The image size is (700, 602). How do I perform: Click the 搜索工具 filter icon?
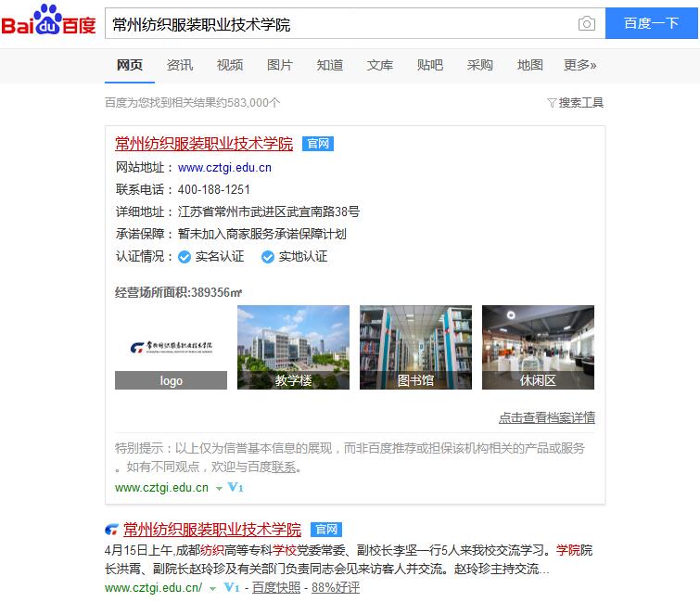(552, 103)
